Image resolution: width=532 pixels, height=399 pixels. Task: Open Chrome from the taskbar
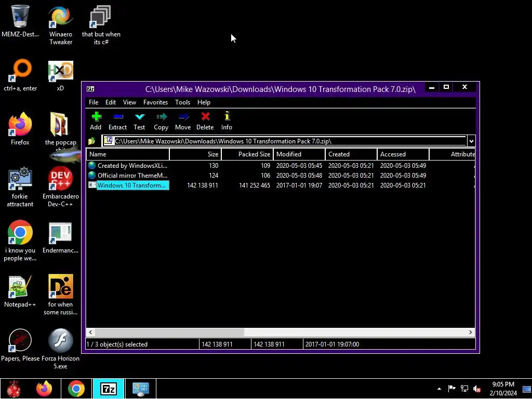76,389
